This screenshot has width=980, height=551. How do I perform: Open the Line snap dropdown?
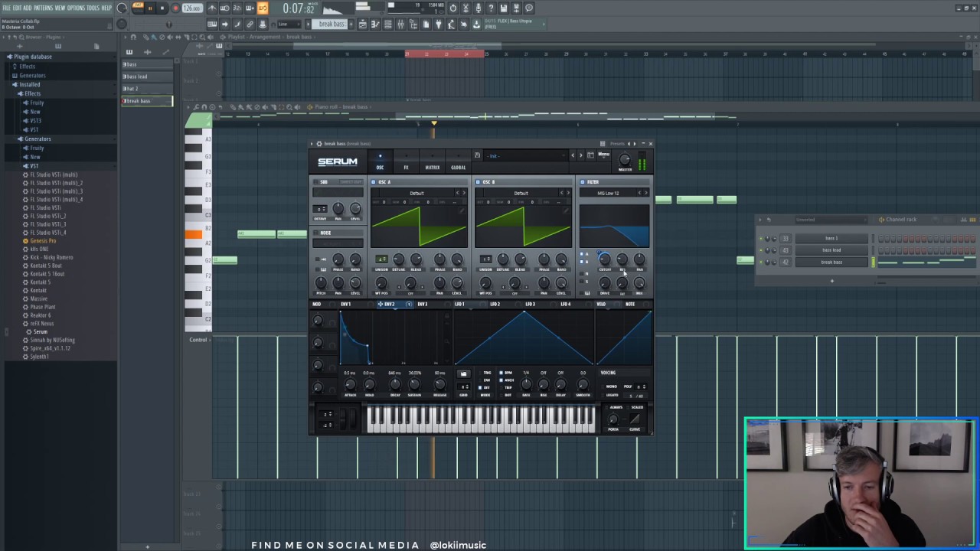coord(289,24)
